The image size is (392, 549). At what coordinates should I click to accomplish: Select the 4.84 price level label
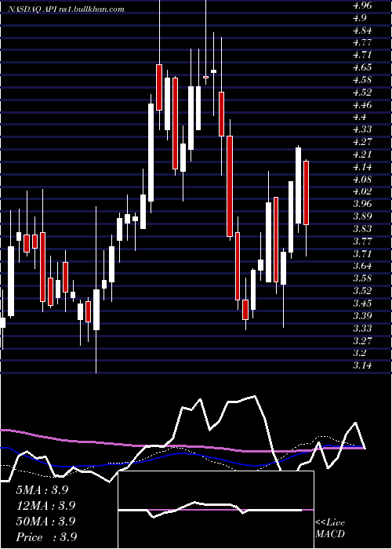(364, 31)
